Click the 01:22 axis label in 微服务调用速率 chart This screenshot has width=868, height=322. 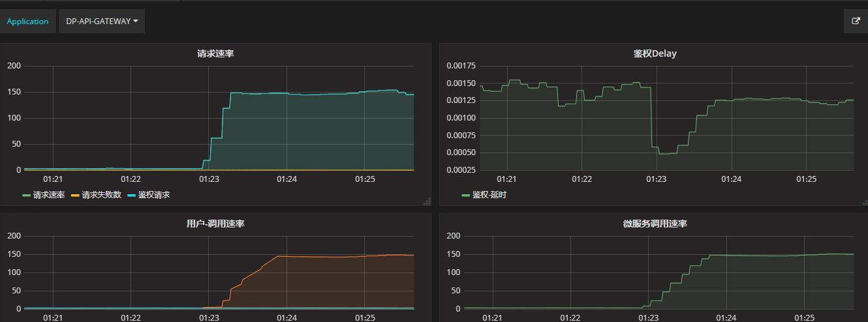(x=570, y=317)
